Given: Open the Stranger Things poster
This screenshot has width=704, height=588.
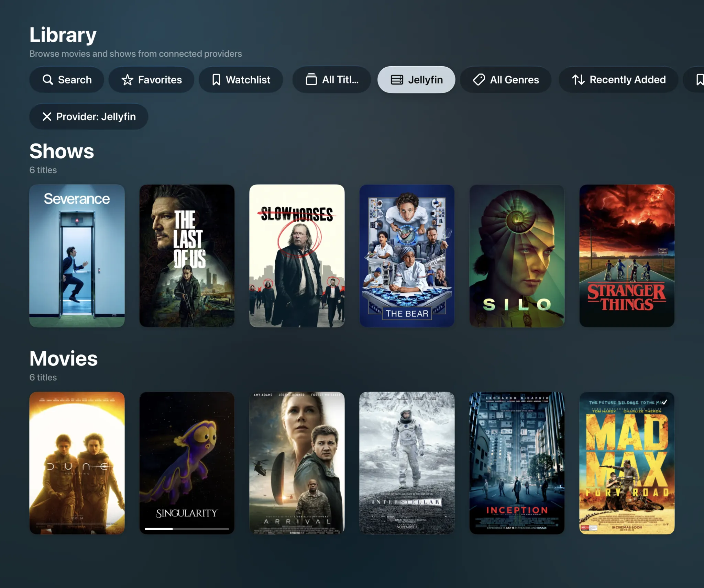Looking at the screenshot, I should (627, 256).
